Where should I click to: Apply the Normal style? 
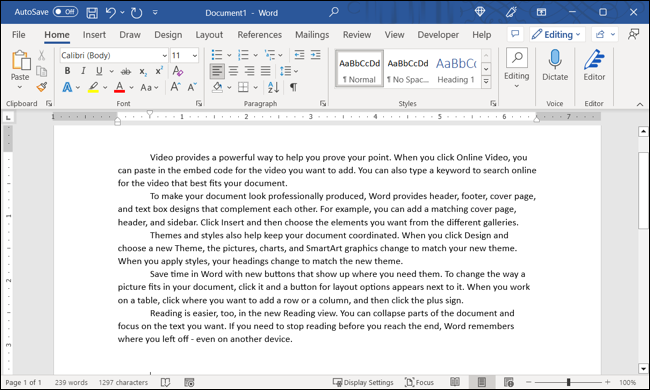click(x=359, y=69)
